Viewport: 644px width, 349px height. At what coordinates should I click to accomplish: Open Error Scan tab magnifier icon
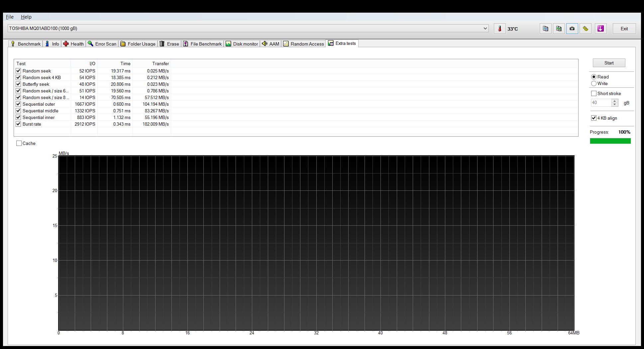pyautogui.click(x=102, y=44)
